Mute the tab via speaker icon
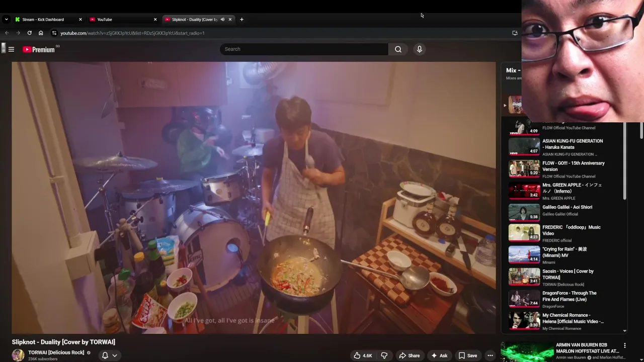 pos(222,20)
